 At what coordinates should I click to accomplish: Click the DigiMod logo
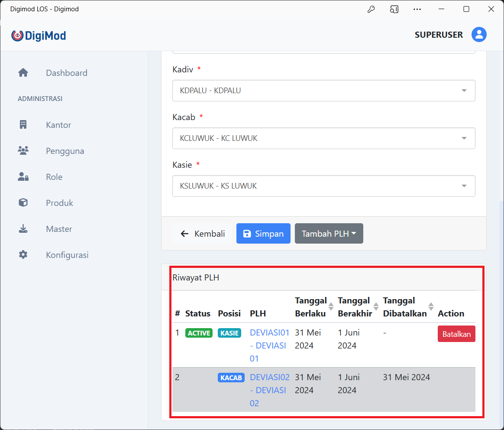[39, 36]
